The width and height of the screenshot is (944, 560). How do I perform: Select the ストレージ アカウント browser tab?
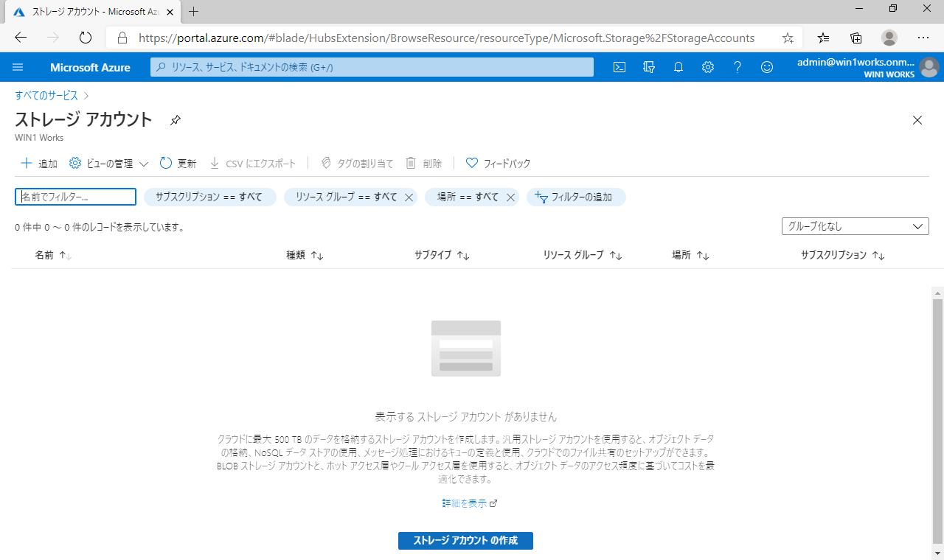click(x=91, y=12)
